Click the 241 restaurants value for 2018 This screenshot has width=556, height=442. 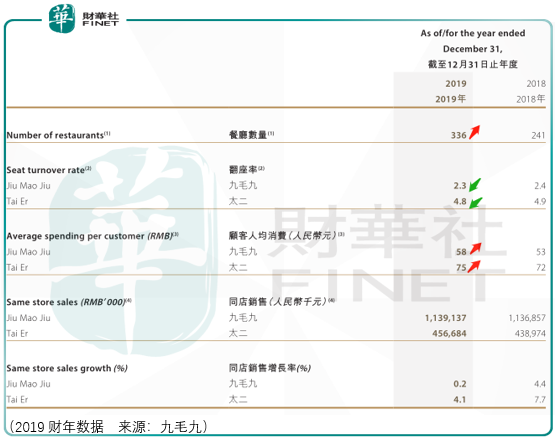(538, 135)
